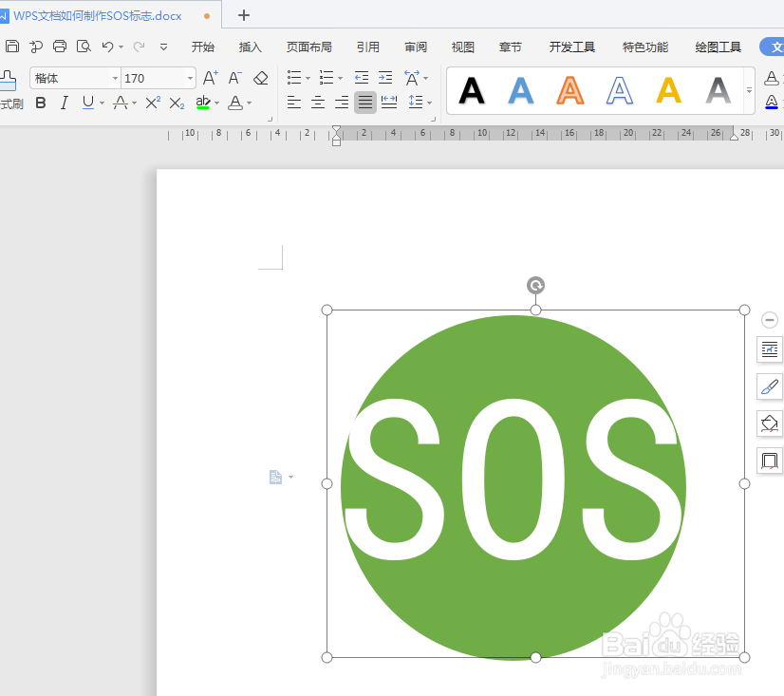Open the 绘图工具 tab

(718, 47)
